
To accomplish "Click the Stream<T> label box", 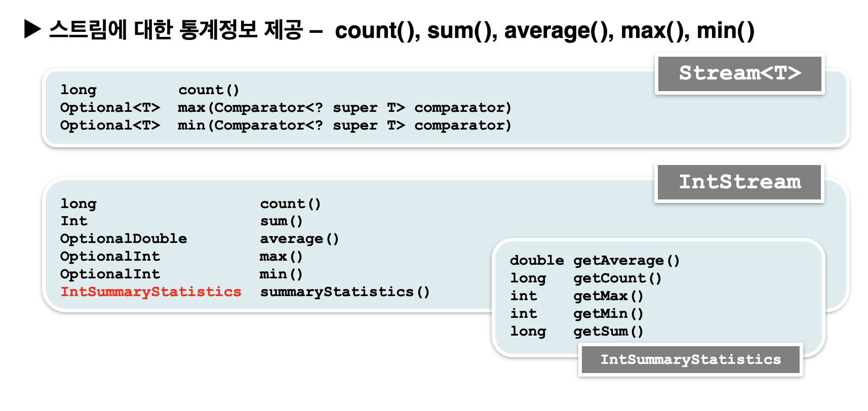I will pos(740,74).
